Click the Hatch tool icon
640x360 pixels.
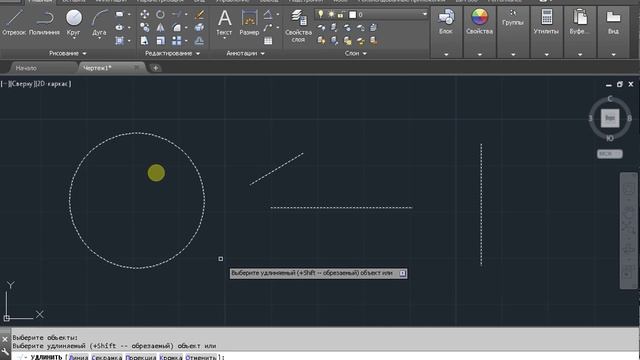point(119,41)
